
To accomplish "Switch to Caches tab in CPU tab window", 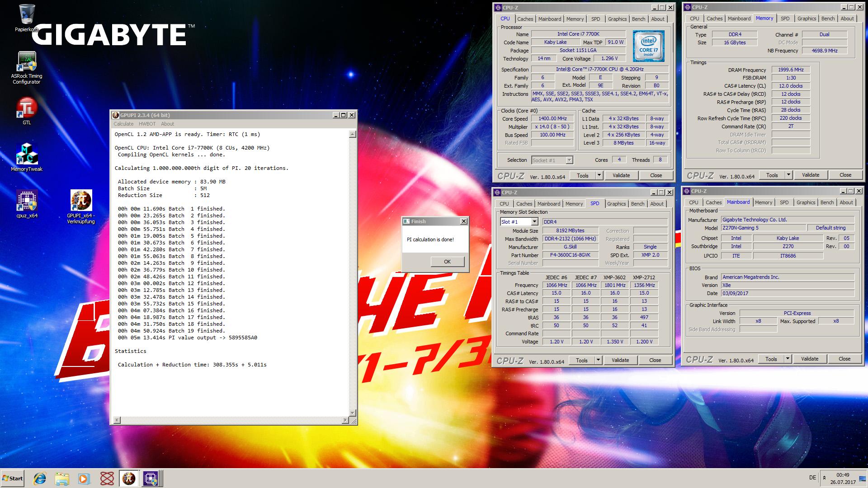I will (525, 19).
